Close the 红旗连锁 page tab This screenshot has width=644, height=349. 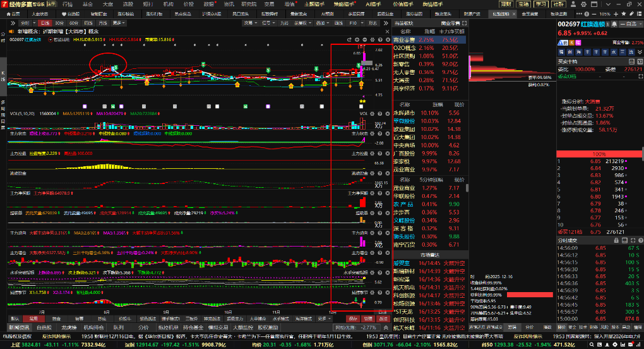(x=514, y=13)
